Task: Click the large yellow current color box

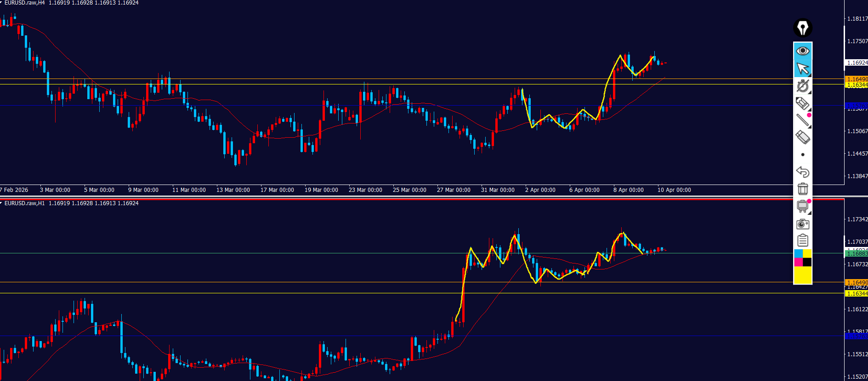Action: [x=803, y=275]
